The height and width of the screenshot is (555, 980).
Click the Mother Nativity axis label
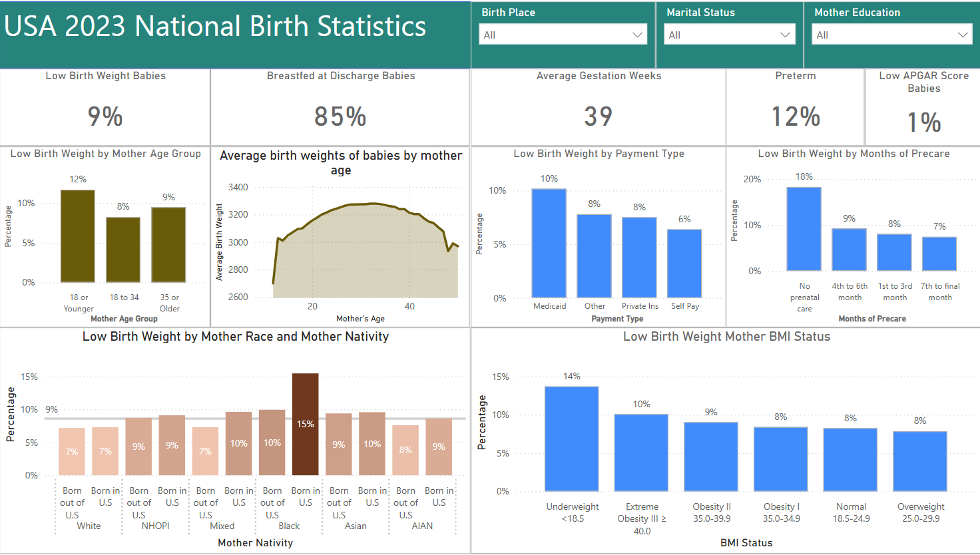tap(255, 543)
